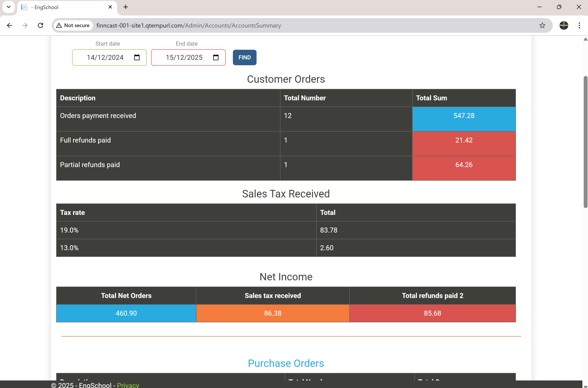Click the FIND button
The width and height of the screenshot is (588, 388).
tap(244, 57)
